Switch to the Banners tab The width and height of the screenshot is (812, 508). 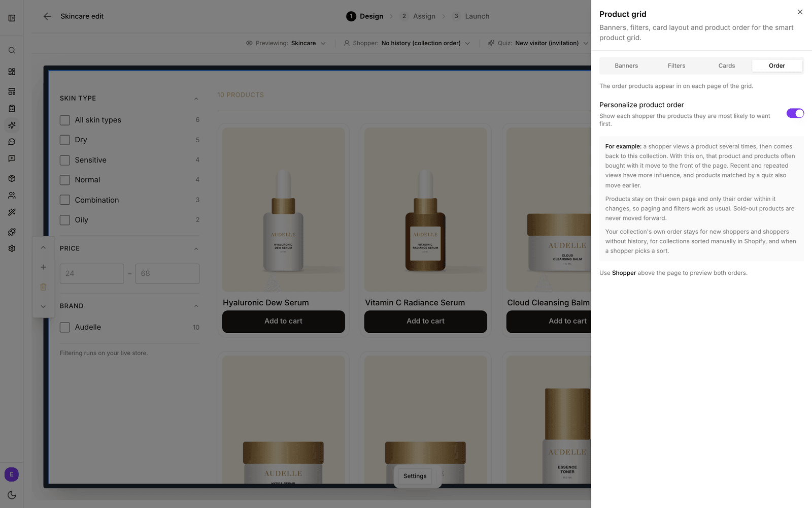(x=626, y=66)
